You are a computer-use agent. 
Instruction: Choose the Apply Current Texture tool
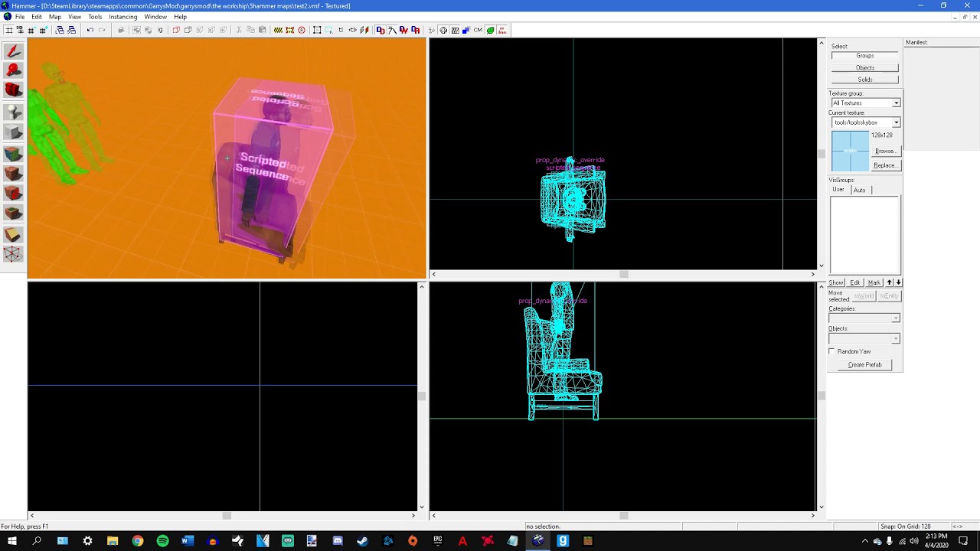[13, 174]
